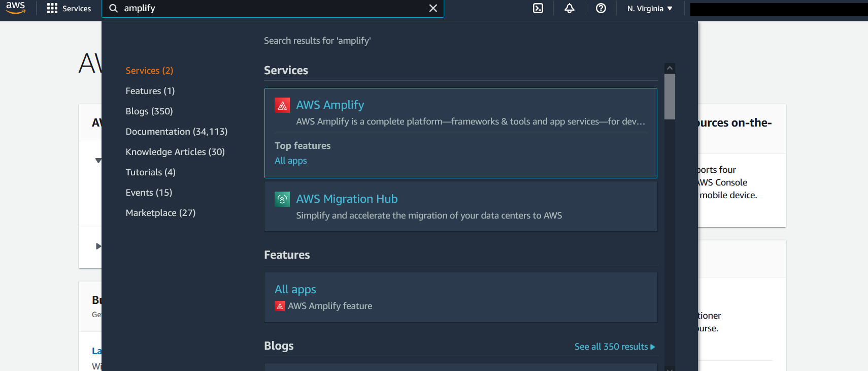Select Marketplace (27) filter

tap(160, 213)
